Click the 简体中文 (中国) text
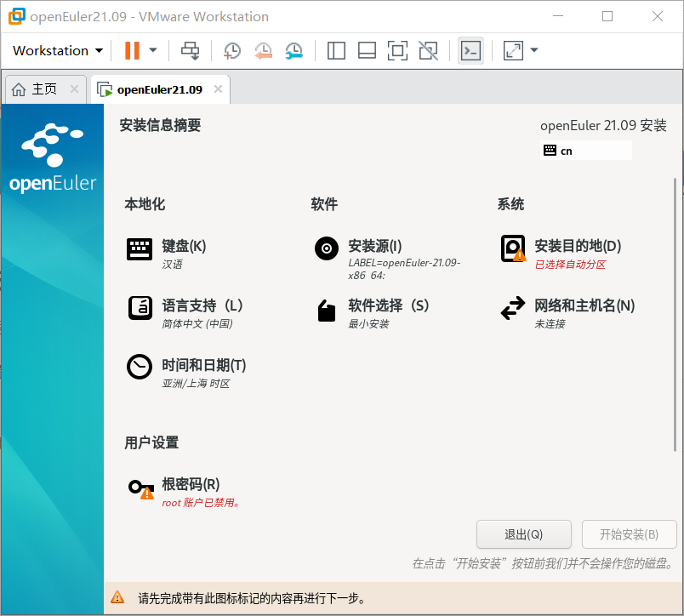The width and height of the screenshot is (684, 616). coord(197,323)
